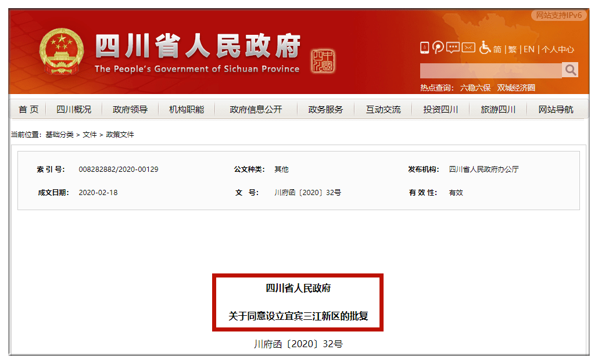Select the 旅游四川 menu item
This screenshot has width=598, height=364.
click(497, 109)
